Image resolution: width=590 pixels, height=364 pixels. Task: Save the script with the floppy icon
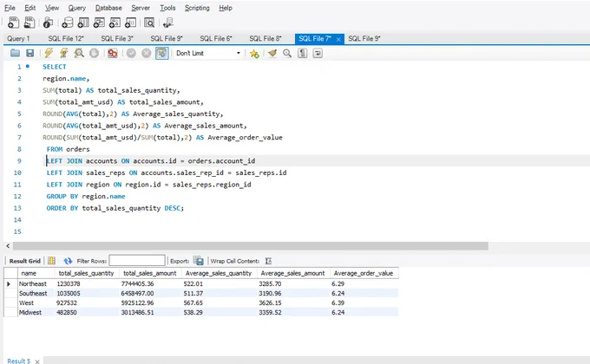[29, 53]
